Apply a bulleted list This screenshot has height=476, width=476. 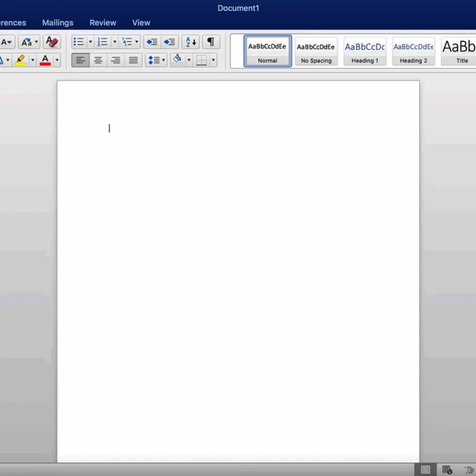(x=79, y=42)
